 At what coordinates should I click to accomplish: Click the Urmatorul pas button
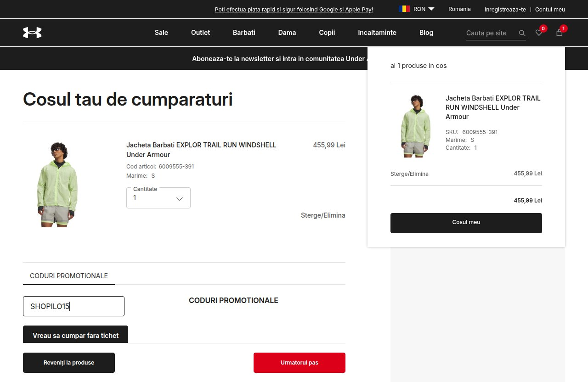coord(300,363)
